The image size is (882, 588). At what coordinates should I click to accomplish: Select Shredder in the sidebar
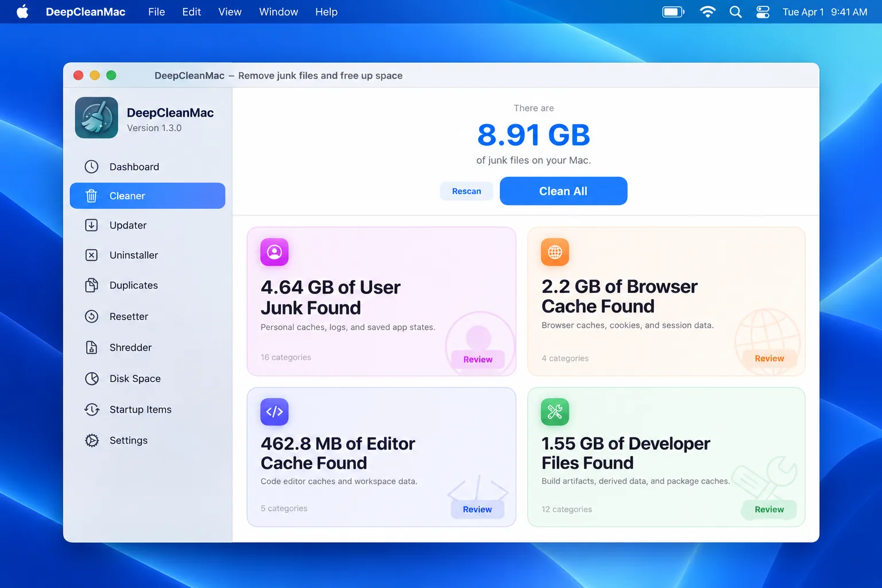148,347
